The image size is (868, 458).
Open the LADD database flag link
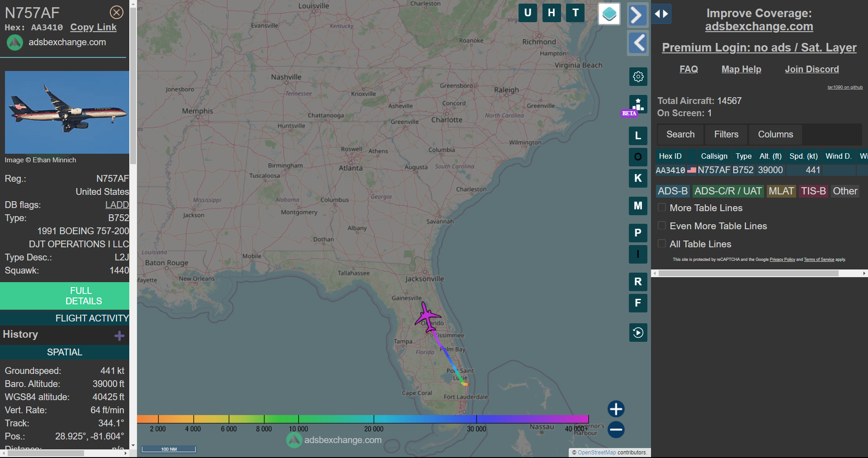coord(117,205)
